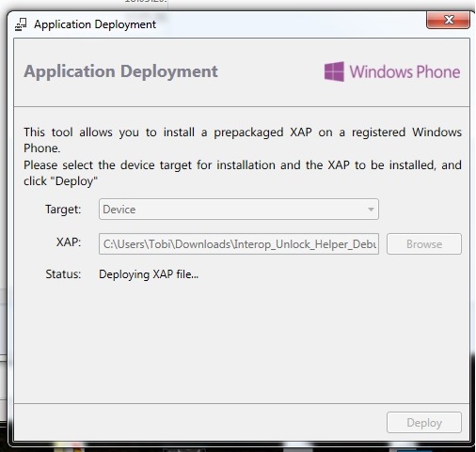
Task: Click the "Windows Phone" brand text
Action: 405,71
